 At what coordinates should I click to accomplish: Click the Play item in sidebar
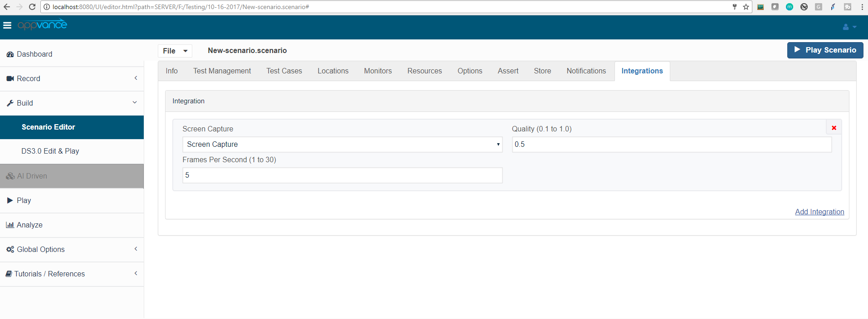(x=24, y=201)
